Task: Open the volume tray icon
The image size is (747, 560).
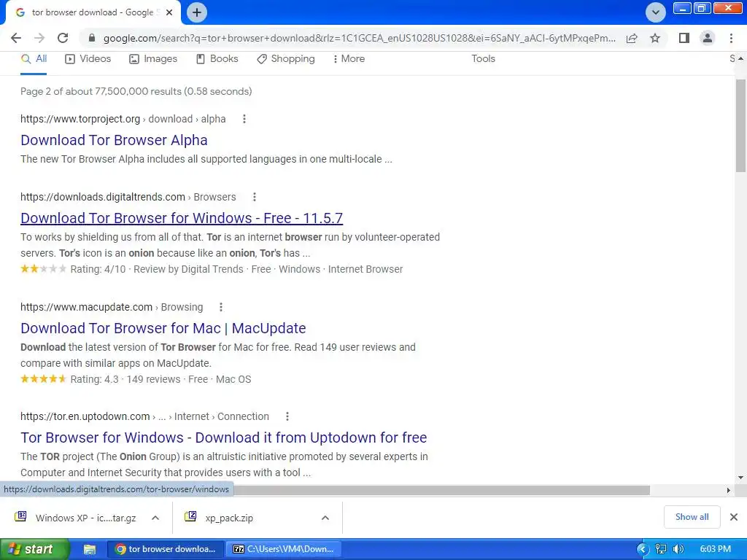Action: coord(678,550)
